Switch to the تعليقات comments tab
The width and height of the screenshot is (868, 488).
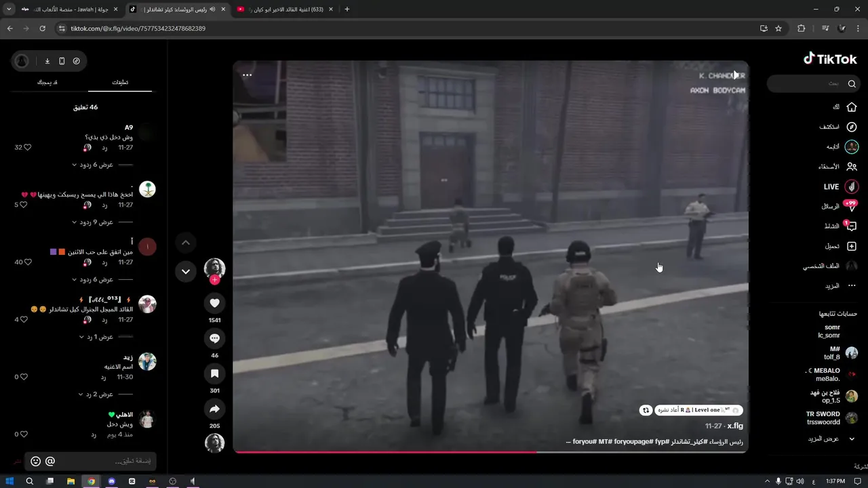(120, 82)
